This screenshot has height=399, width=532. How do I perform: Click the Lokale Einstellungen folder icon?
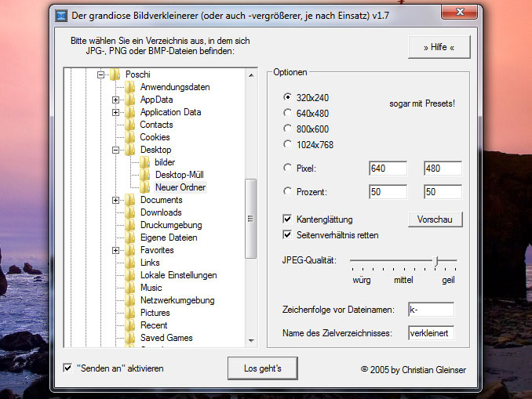tap(130, 275)
